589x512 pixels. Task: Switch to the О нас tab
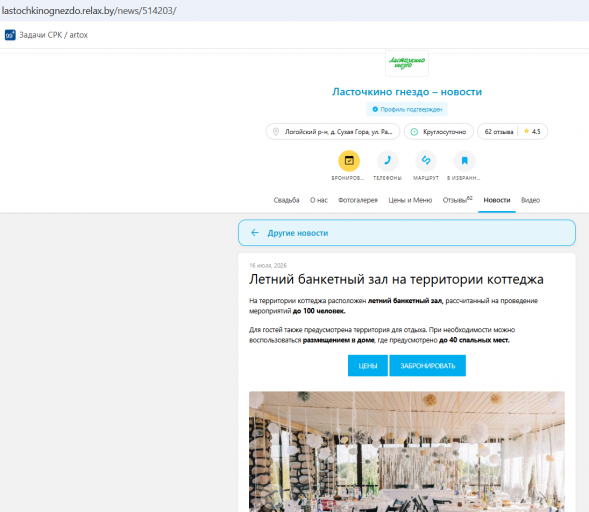[x=319, y=200]
